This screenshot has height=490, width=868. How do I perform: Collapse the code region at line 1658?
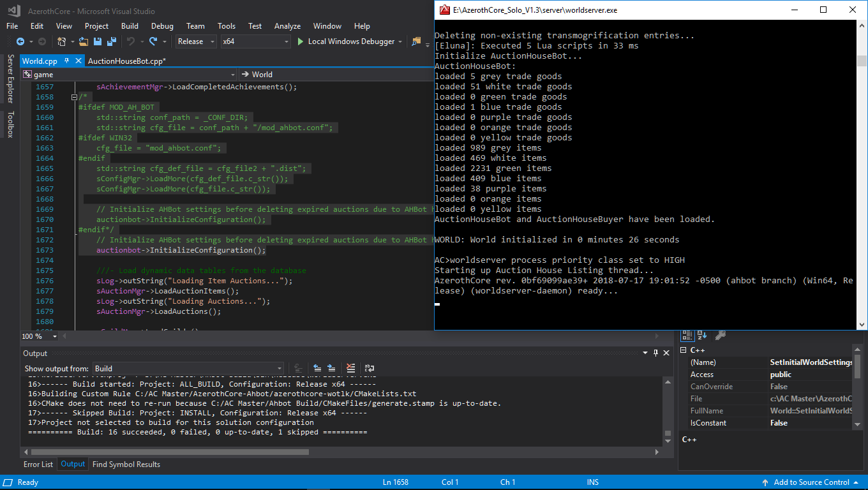[x=75, y=97]
